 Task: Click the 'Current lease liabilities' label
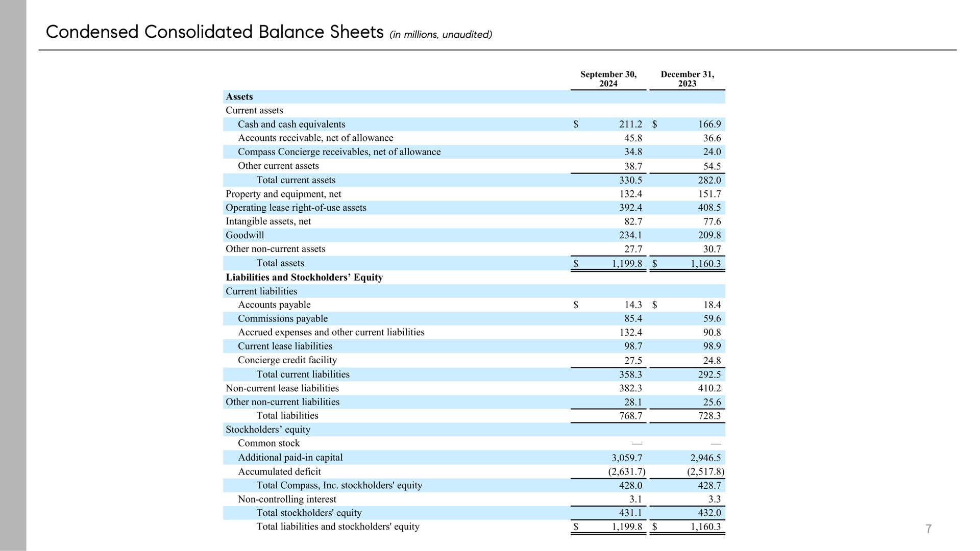pos(285,346)
